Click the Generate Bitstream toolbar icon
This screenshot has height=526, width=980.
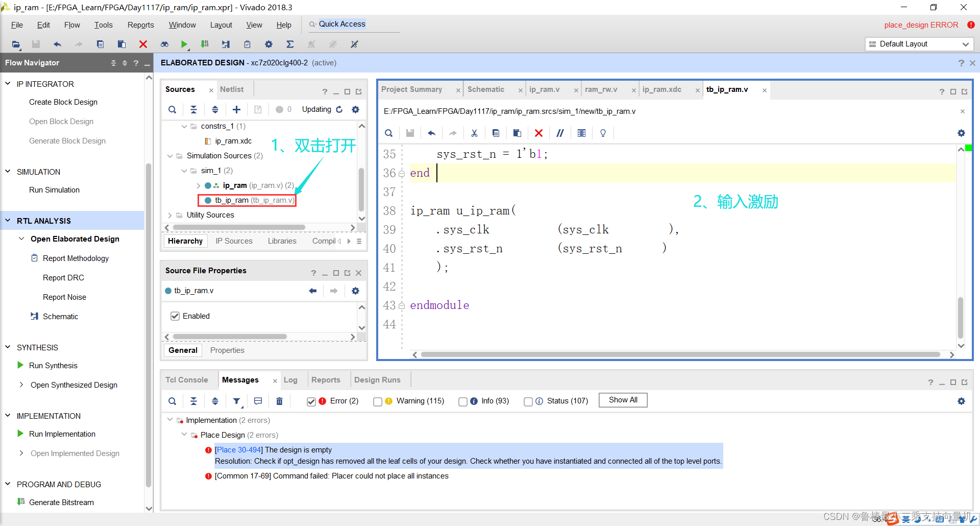[205, 44]
